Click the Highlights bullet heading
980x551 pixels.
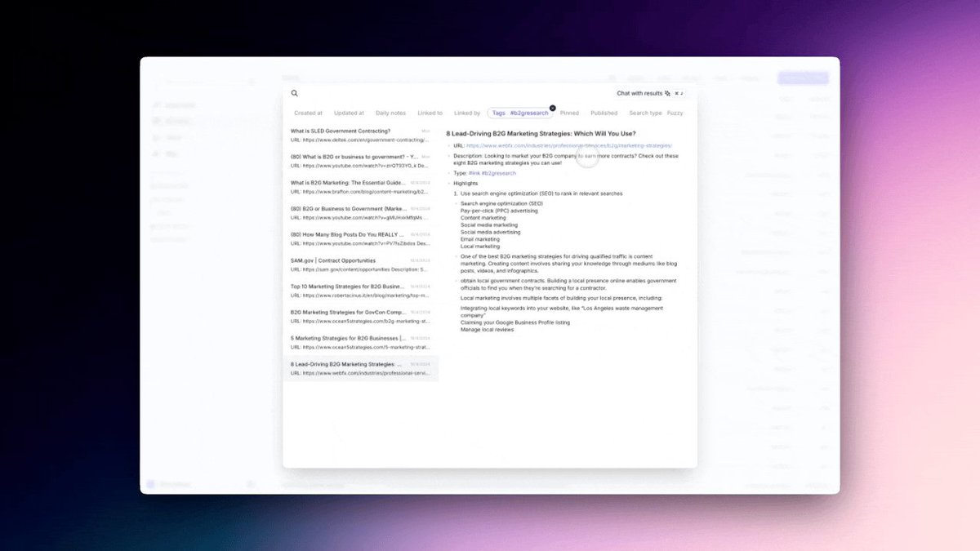(x=465, y=184)
